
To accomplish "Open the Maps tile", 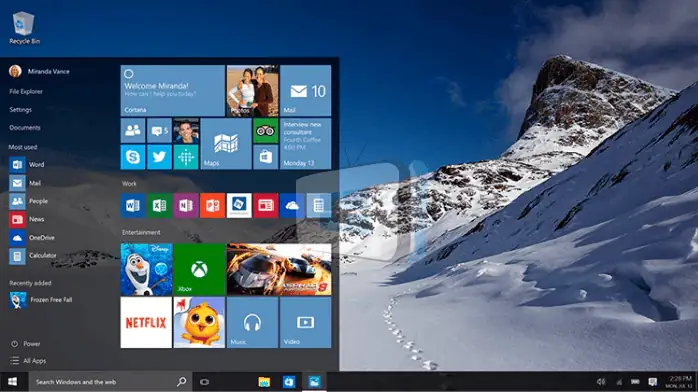I will [226, 144].
